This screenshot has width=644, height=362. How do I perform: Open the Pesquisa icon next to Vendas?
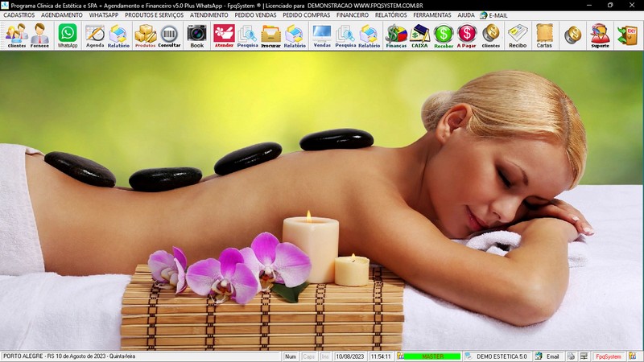(345, 35)
